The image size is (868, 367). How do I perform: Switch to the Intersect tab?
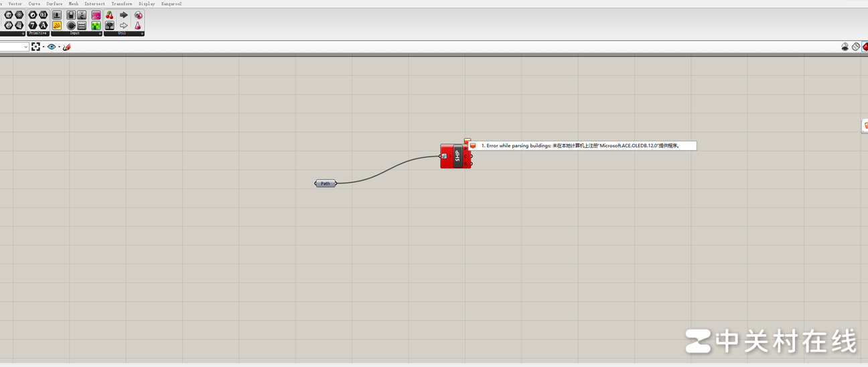click(94, 3)
